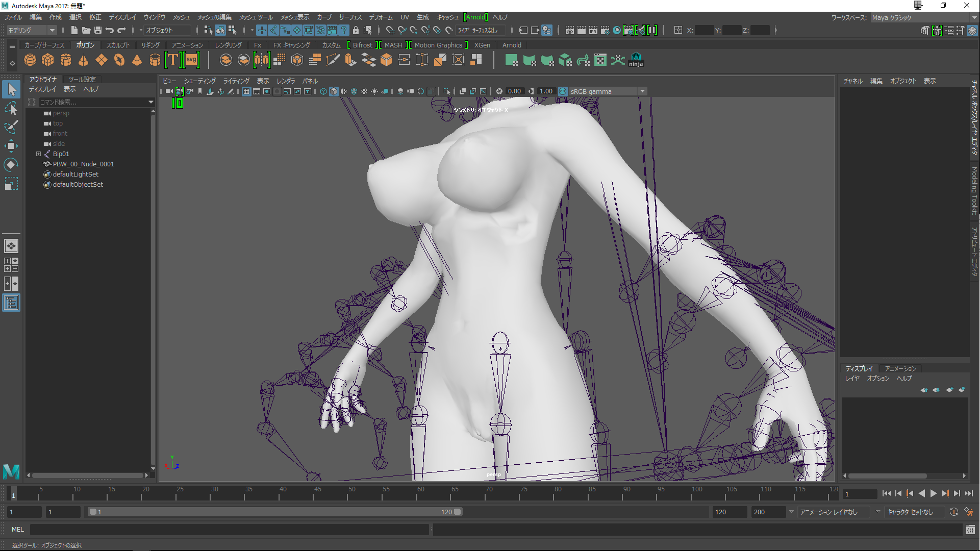The image size is (980, 551).
Task: Open アニメーション レイヤなし dropdown
Action: (834, 512)
